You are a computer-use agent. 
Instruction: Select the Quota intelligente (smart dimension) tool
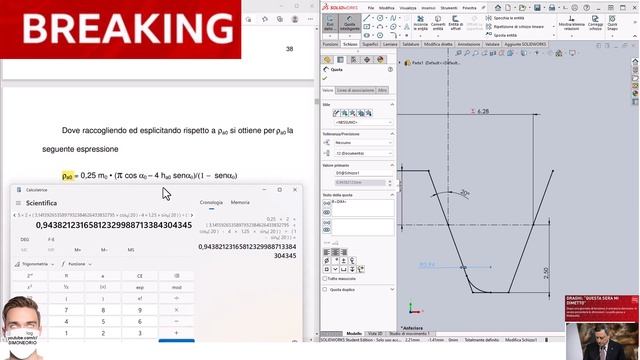pyautogui.click(x=349, y=23)
